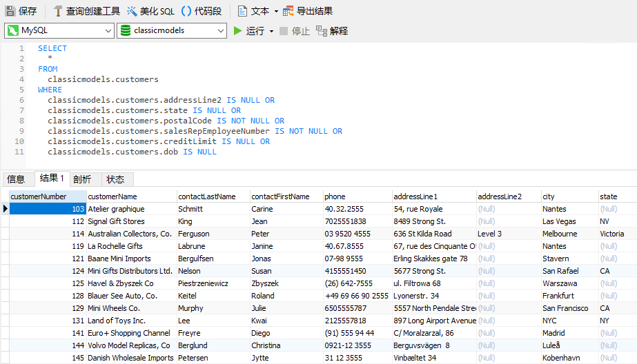This screenshot has height=364, width=637.
Task: Select the 'Christina' first name cell
Action: (x=286, y=345)
